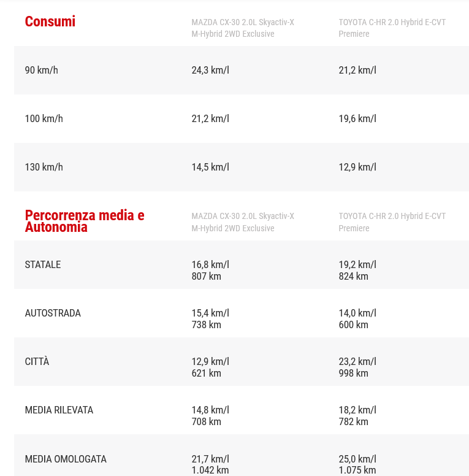
Task: Click the 90 km/h row label
Action: click(x=42, y=70)
